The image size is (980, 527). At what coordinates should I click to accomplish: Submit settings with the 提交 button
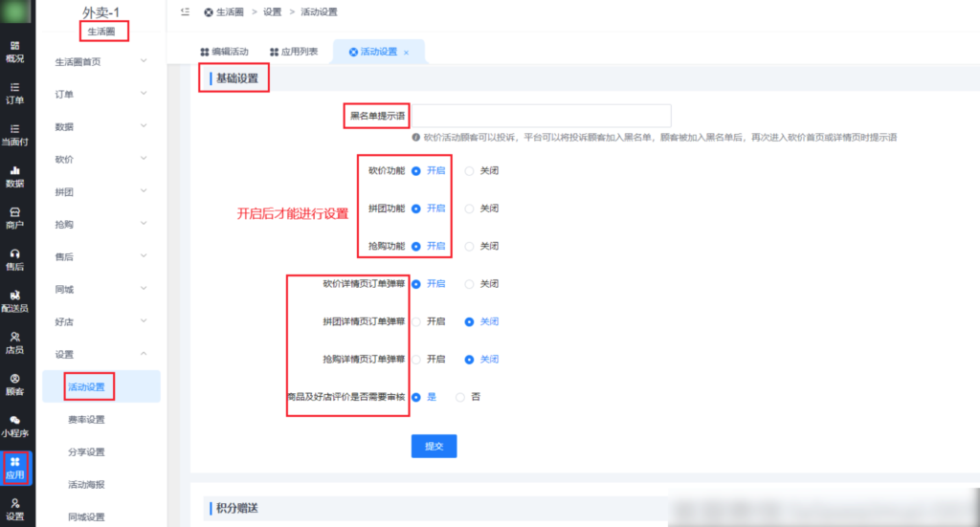(434, 446)
